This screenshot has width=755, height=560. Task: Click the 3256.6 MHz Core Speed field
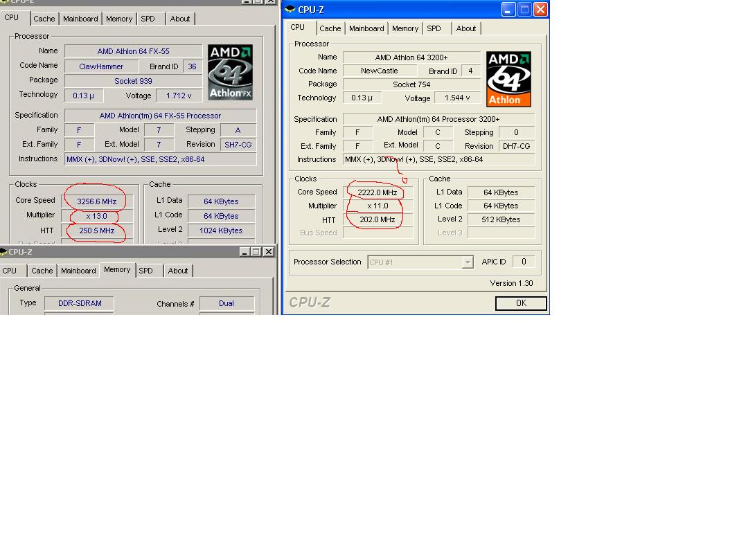(x=96, y=201)
